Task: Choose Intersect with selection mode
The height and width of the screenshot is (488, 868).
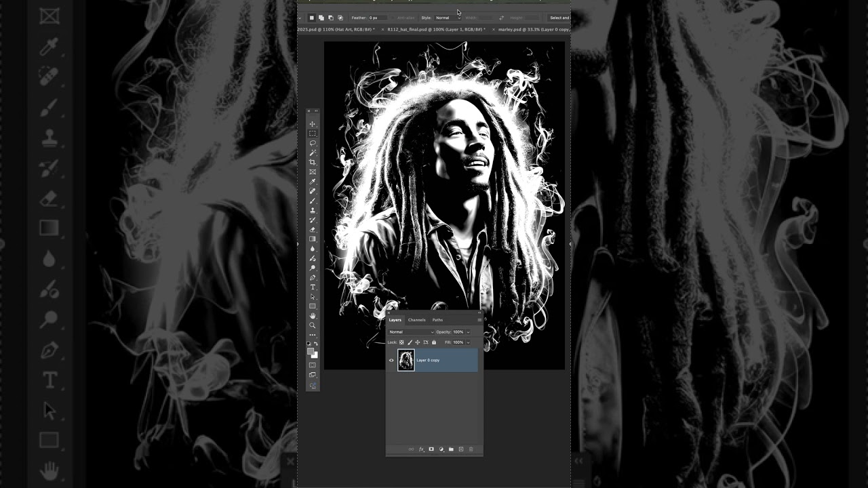Action: [x=340, y=18]
